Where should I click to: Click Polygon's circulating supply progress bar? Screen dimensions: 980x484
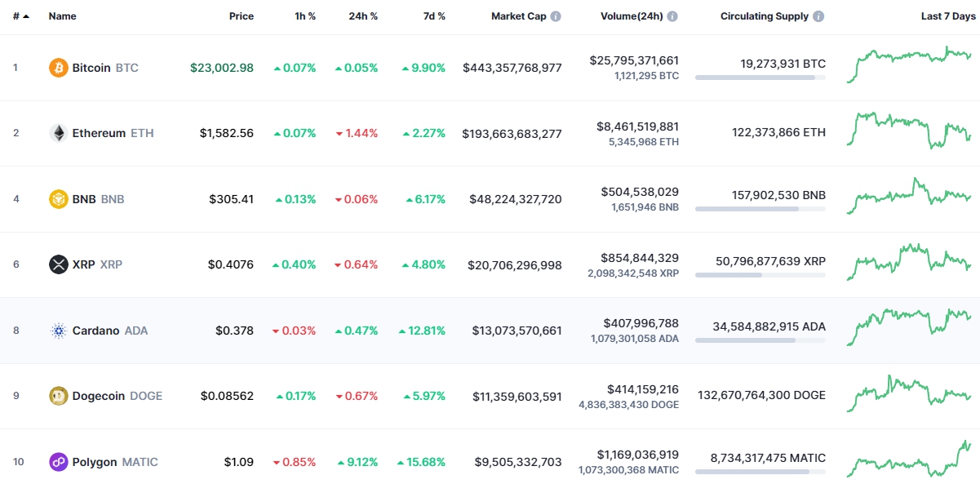(760, 472)
